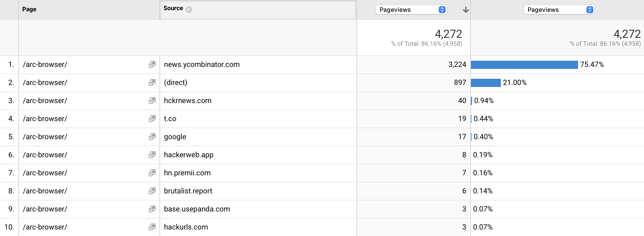Open /arc-browser/ link in row 3
The image size is (644, 236).
[45, 100]
